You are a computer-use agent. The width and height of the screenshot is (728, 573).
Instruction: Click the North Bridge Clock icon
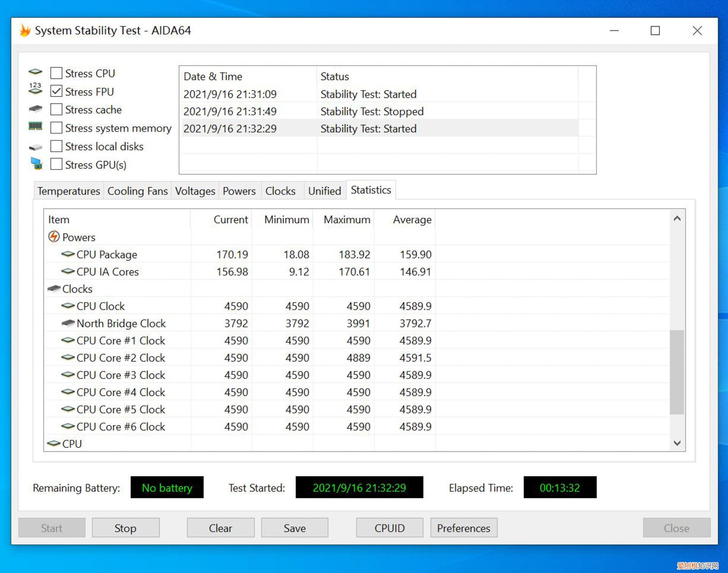click(68, 323)
